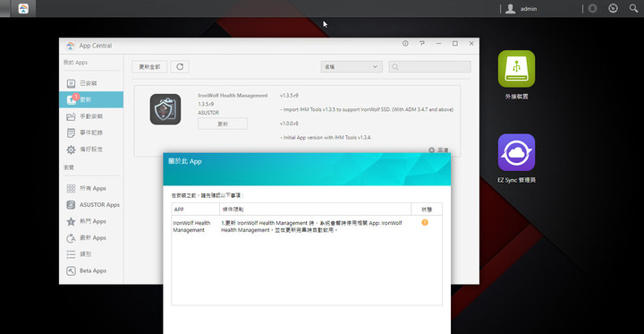Image resolution: width=644 pixels, height=334 pixels.
Task: Click the Update button for IronWolf
Action: click(x=223, y=124)
